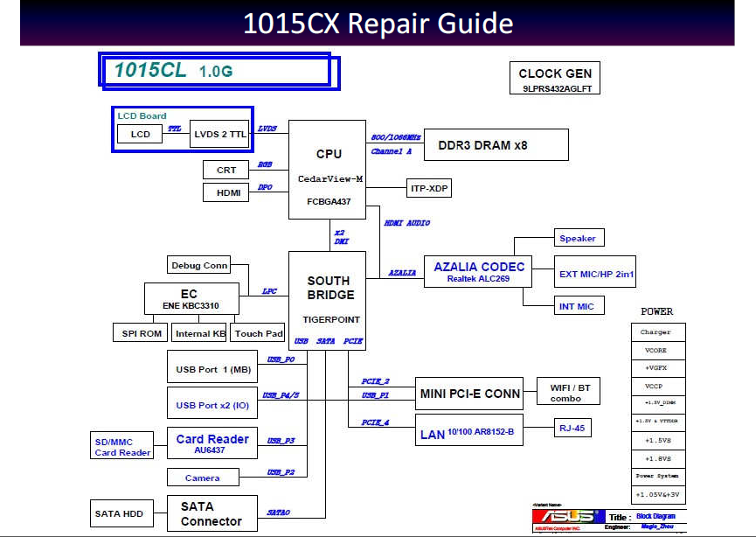The width and height of the screenshot is (756, 537).
Task: Click the 'ENE KBC3310' EC label
Action: pos(191,306)
